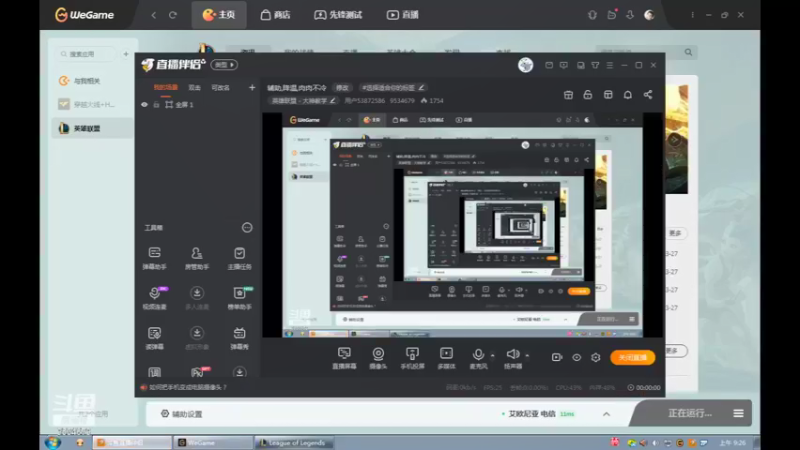Image resolution: width=800 pixels, height=450 pixels.
Task: Add 直播屏幕 screen capture source
Action: coord(344,358)
